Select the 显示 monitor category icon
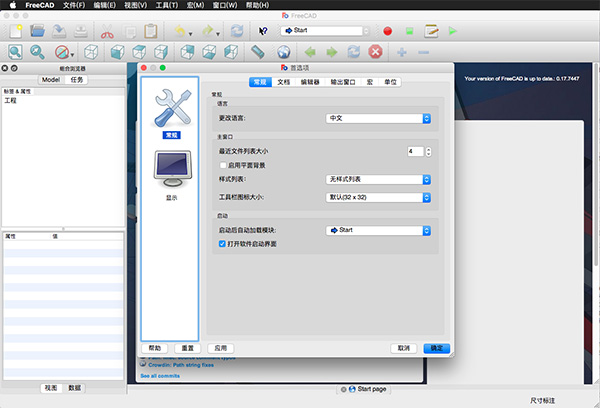 pyautogui.click(x=172, y=175)
